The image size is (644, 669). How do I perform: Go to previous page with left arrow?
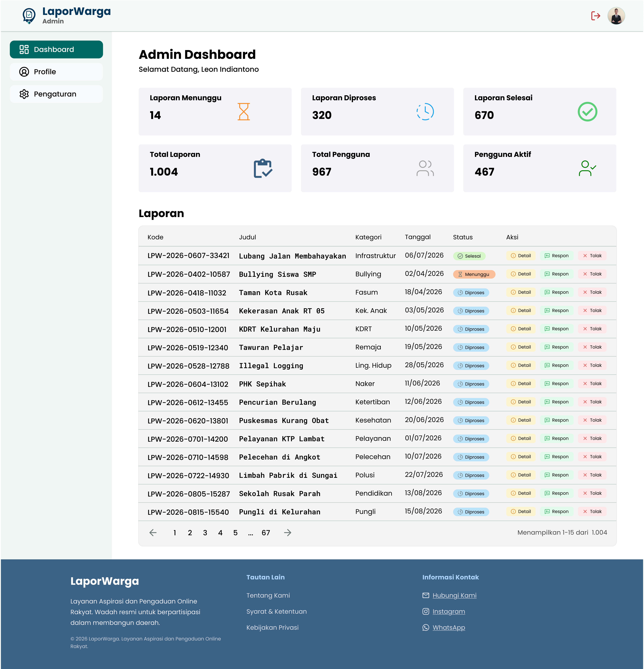(153, 533)
